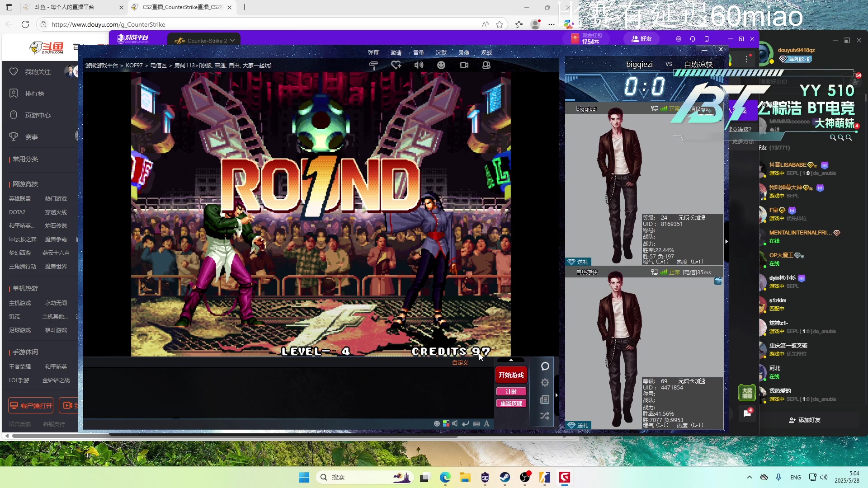Click the collapse arrow at player panel edge
Image resolution: width=868 pixels, height=488 pixels.
[x=726, y=242]
